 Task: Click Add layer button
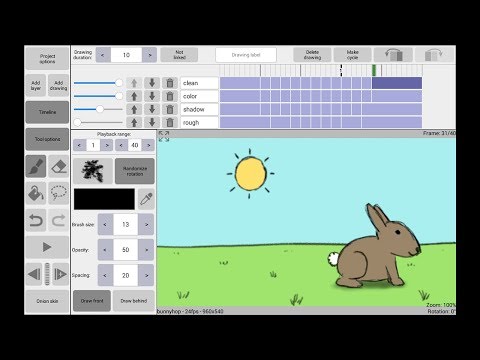pos(36,85)
